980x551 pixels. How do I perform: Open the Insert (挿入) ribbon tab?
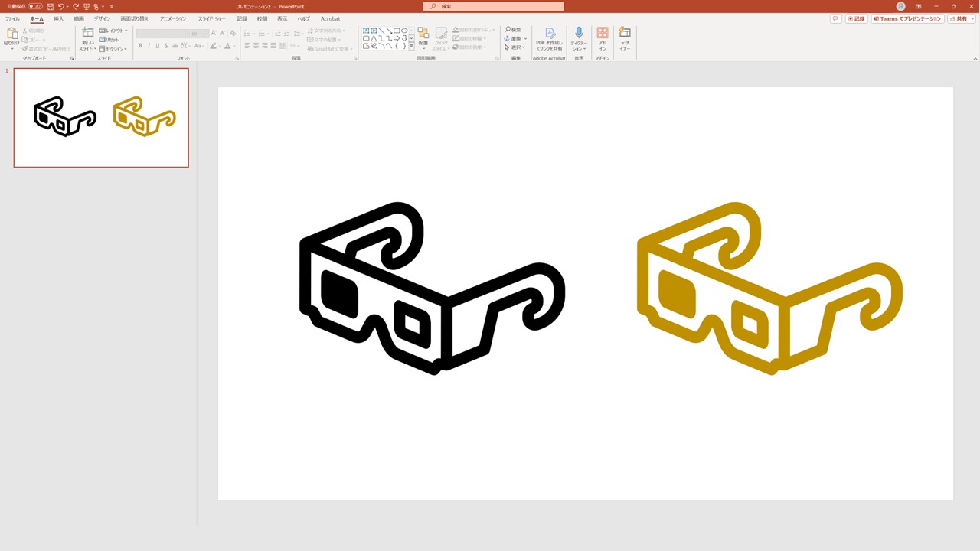pos(58,18)
